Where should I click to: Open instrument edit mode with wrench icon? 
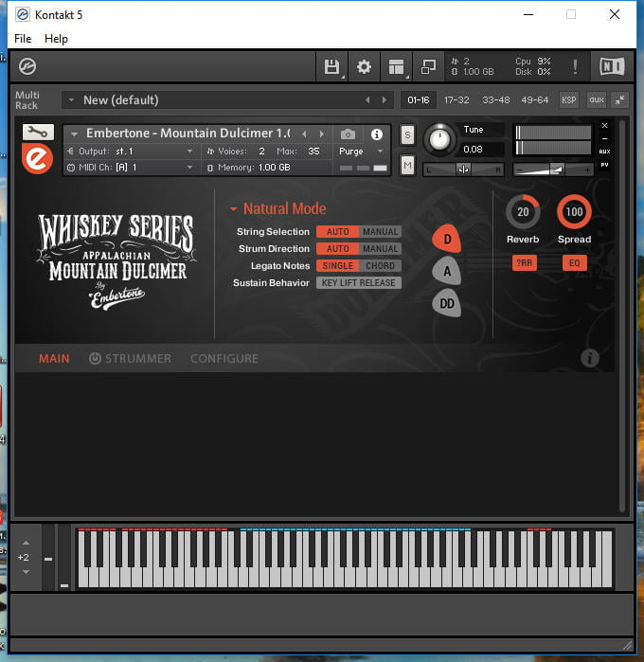(x=38, y=133)
